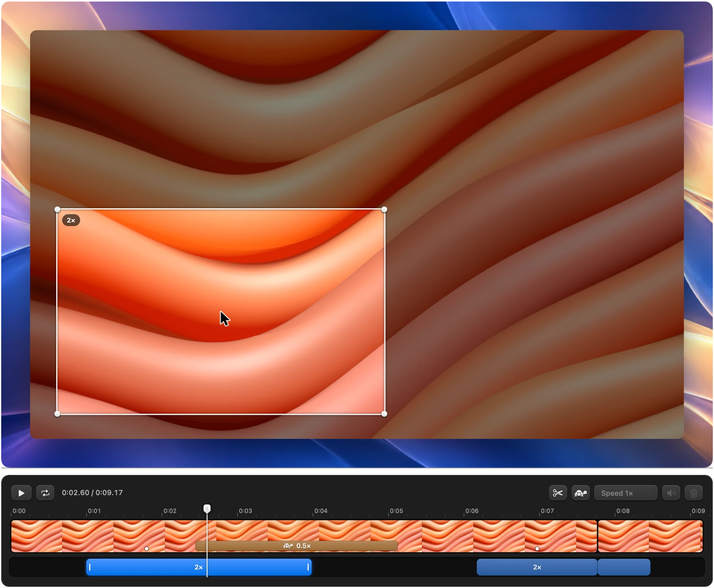Select the short blue segment after second 2x
Viewport: 714px width, 588px height.
click(x=624, y=567)
